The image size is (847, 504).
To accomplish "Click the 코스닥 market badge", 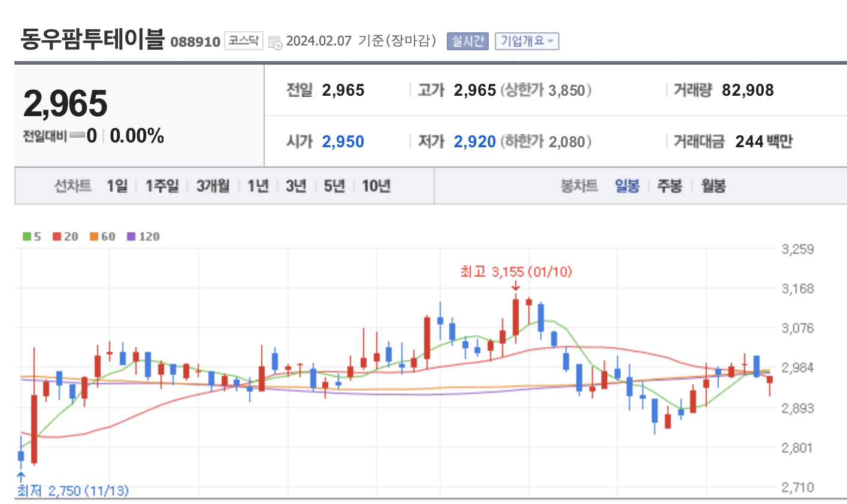I will 244,41.
